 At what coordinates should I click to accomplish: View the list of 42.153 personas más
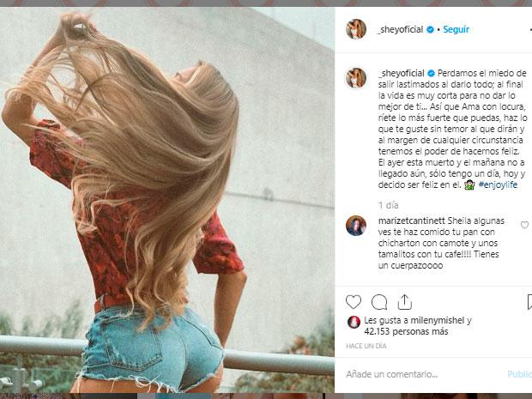(406, 331)
